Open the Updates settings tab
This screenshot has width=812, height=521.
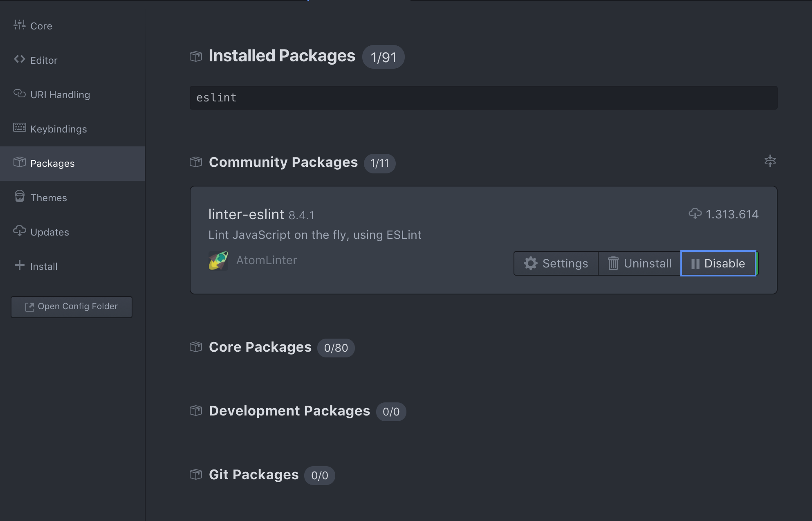[49, 232]
